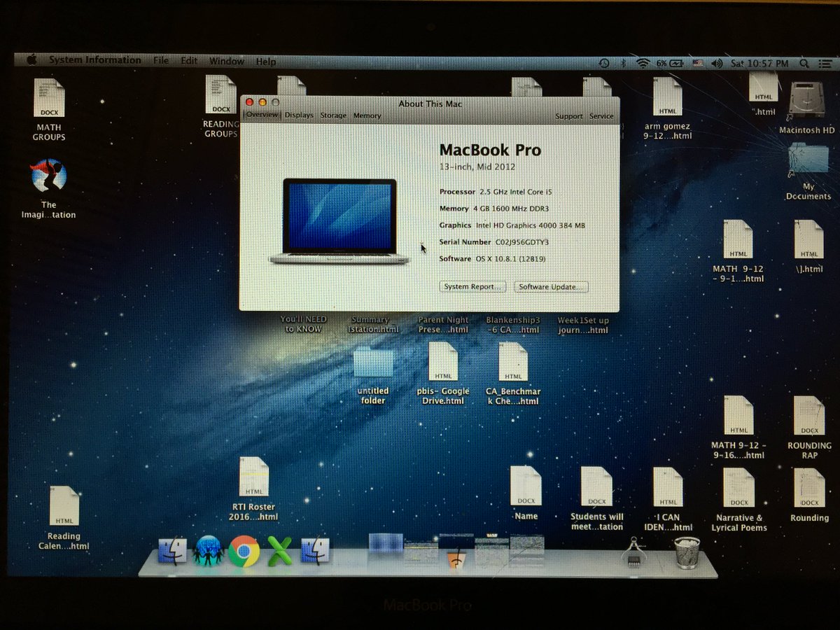Select MATH 9-12 - 9-1...html file icon
840x630 pixels.
738,239
